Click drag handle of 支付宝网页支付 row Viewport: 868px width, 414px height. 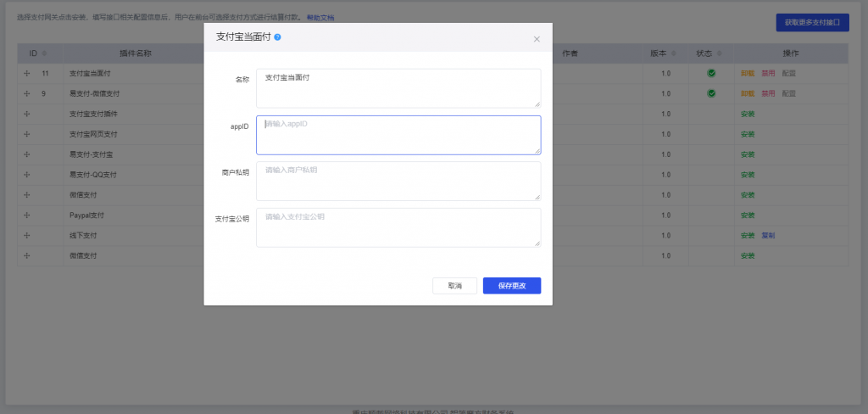click(26, 134)
